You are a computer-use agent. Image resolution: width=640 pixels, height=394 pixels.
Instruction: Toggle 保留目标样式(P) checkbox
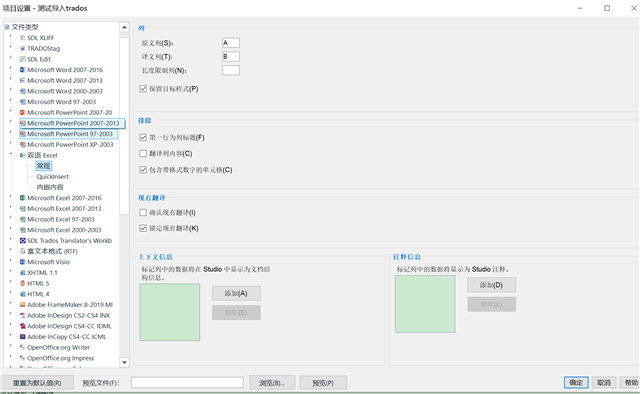pyautogui.click(x=143, y=89)
